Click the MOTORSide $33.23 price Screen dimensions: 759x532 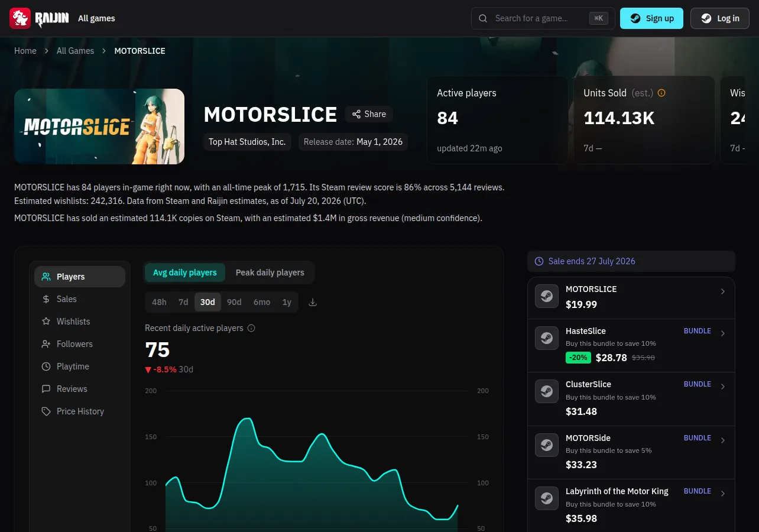point(581,465)
